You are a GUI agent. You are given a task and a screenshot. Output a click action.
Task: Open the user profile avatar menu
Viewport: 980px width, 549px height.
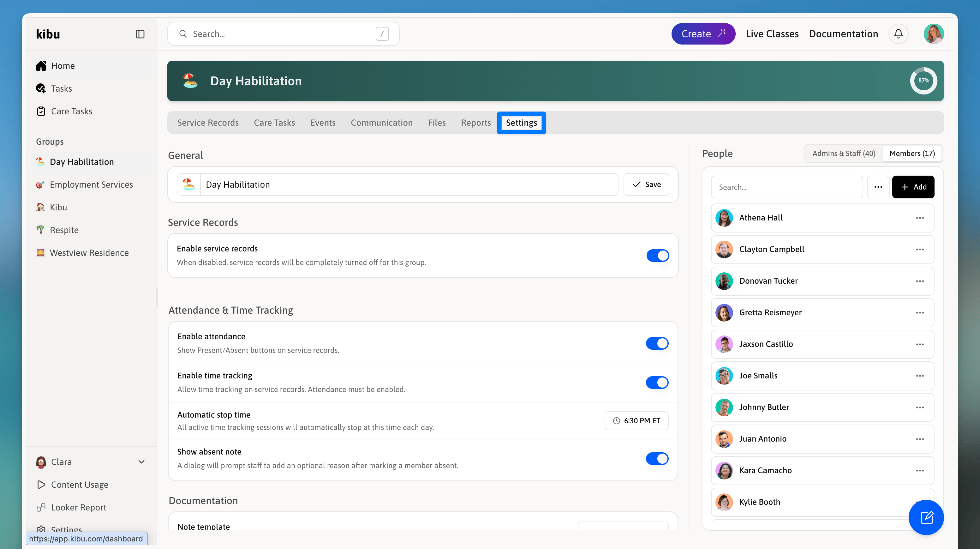(x=933, y=34)
